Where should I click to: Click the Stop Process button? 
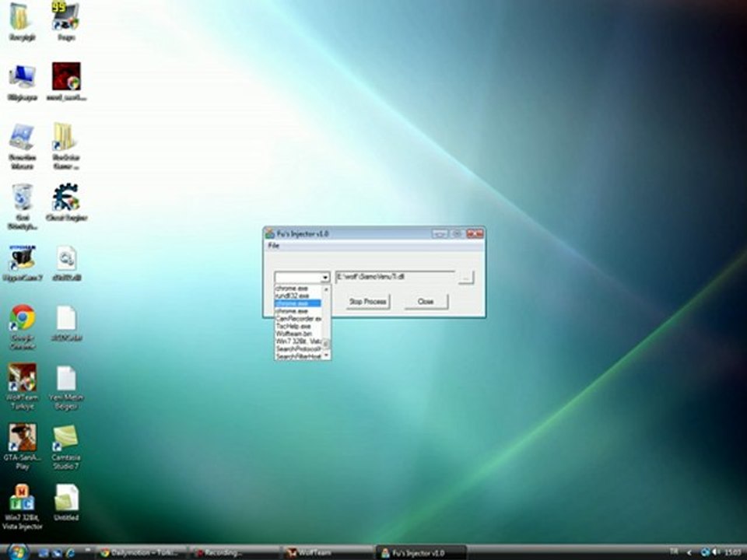pos(368,302)
